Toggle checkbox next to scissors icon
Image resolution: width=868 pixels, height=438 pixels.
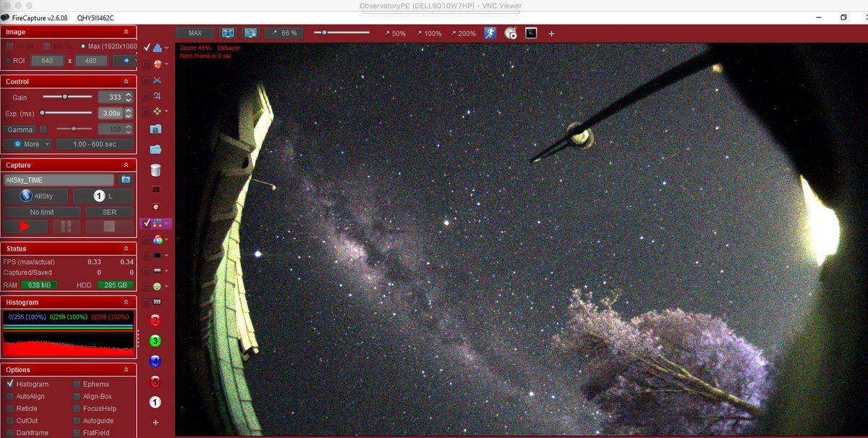147,80
